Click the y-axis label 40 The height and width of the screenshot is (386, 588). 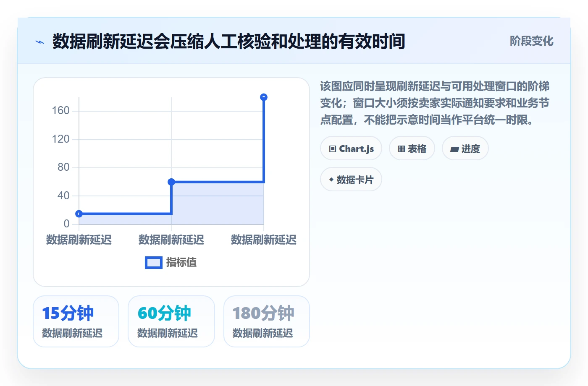pos(63,196)
